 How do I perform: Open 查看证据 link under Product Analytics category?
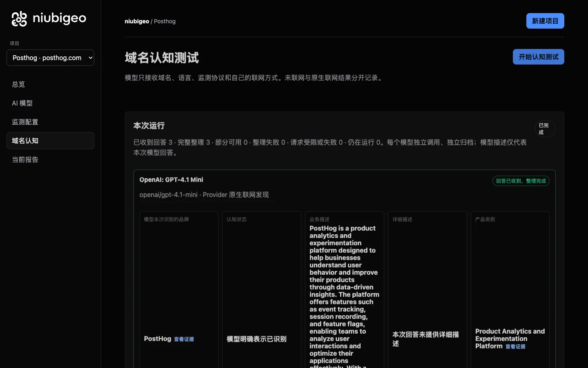click(x=515, y=347)
